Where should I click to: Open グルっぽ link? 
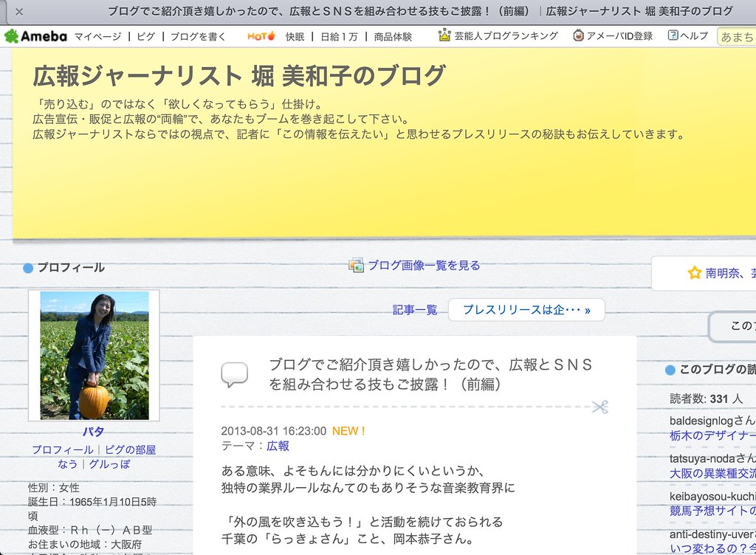[109, 464]
